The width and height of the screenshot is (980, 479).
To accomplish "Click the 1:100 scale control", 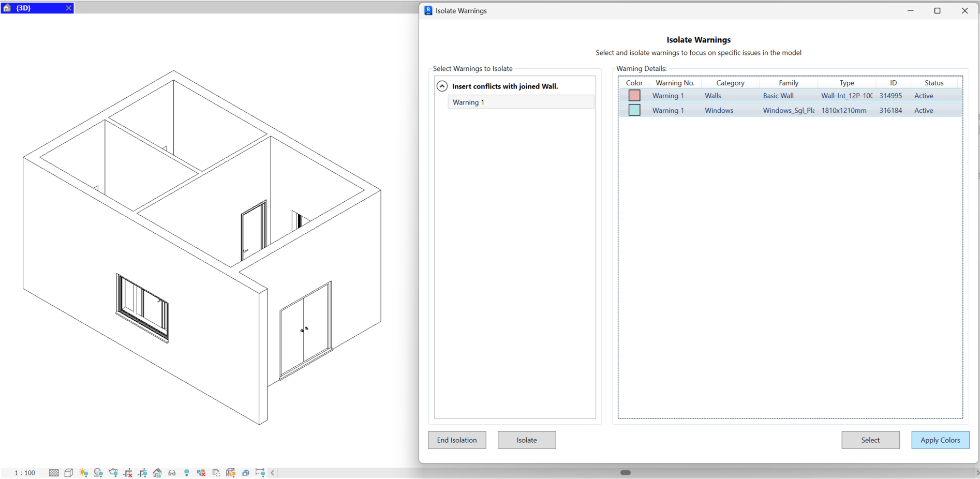I will (x=24, y=472).
